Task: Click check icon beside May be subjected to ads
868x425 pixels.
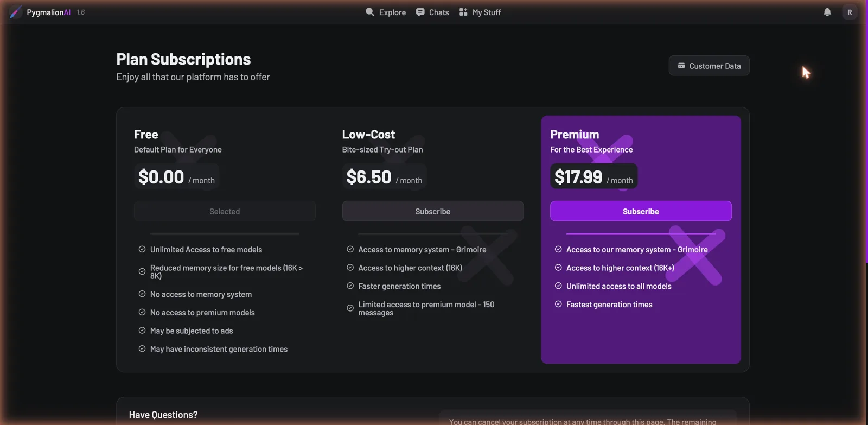Action: 142,330
